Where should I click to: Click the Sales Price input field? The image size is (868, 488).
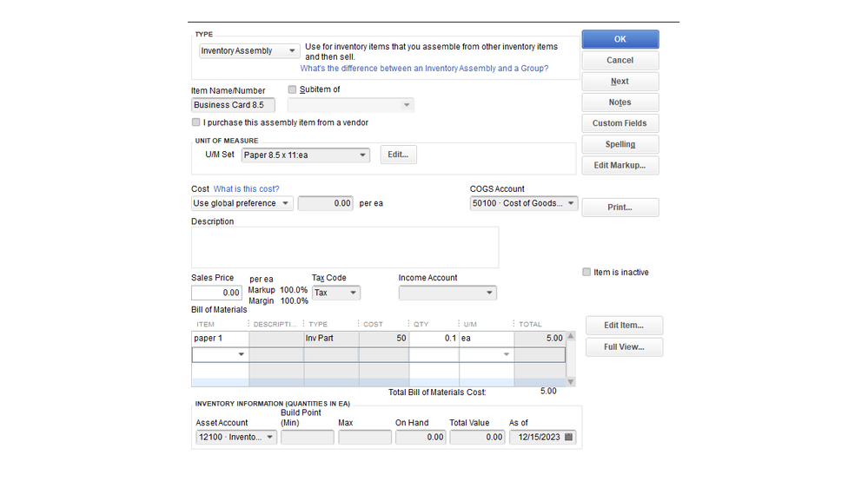coord(216,293)
